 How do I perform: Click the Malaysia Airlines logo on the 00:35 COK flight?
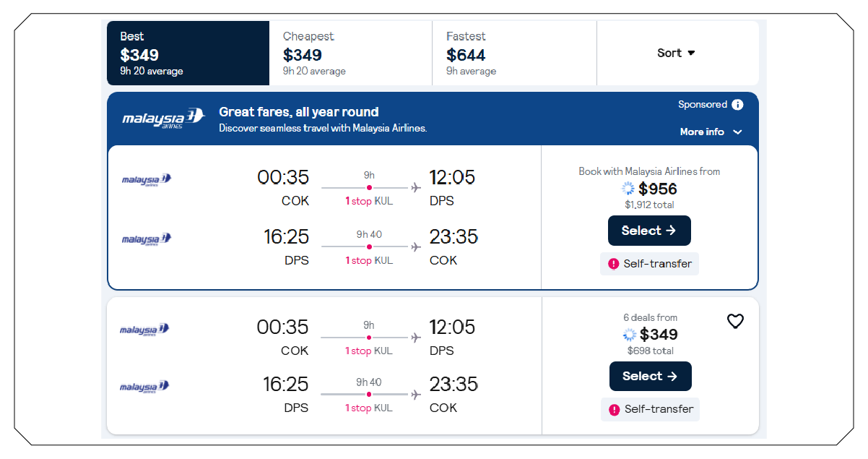point(145,180)
